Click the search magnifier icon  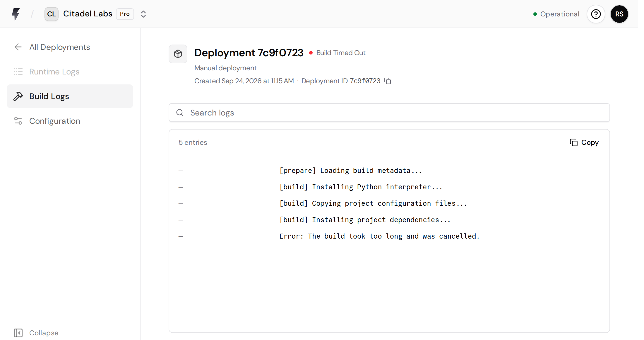(x=180, y=113)
